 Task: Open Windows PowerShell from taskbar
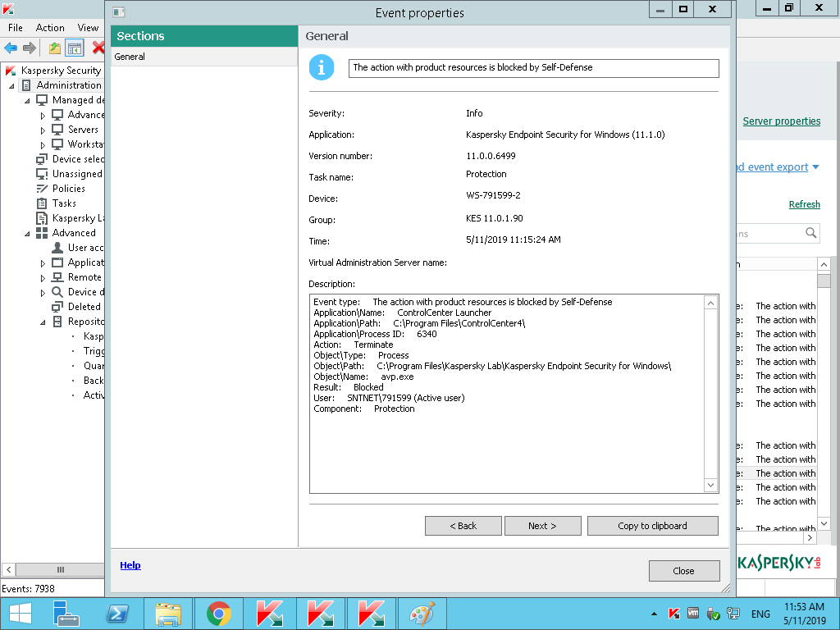117,614
